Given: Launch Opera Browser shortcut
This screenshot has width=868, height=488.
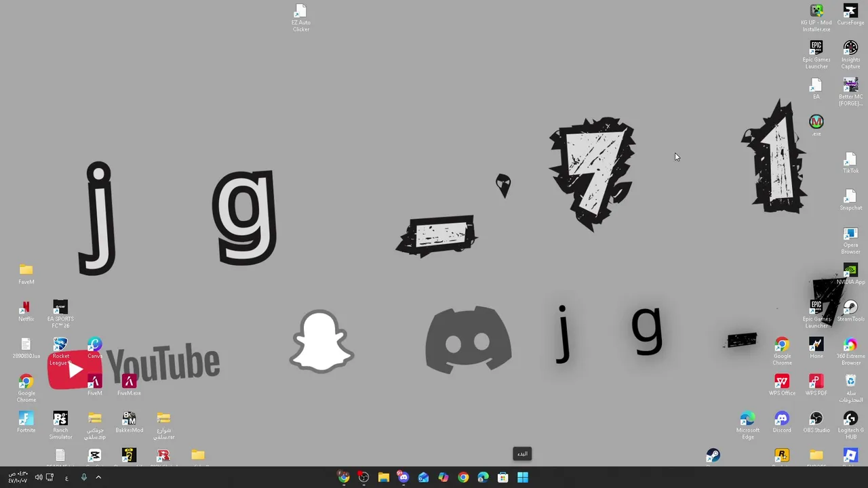Looking at the screenshot, I should point(850,240).
